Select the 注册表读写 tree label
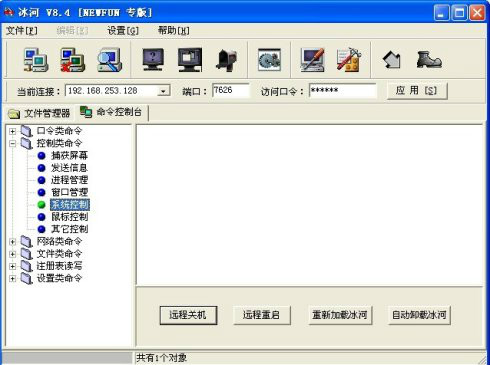Viewport: 490px width, 365px height. tap(59, 266)
